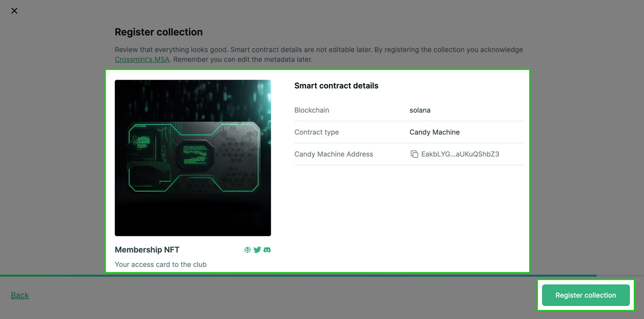Open the collection's Twitter icon link
The height and width of the screenshot is (319, 644).
[x=257, y=250]
